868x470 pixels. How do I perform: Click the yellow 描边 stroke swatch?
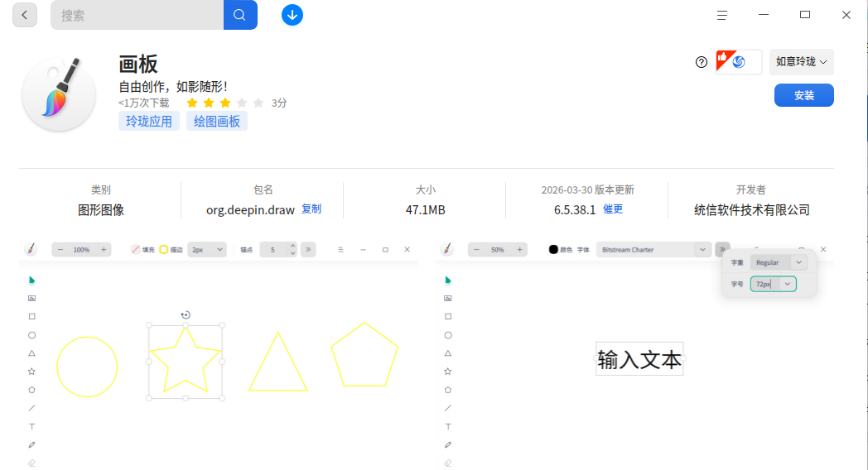click(x=163, y=249)
